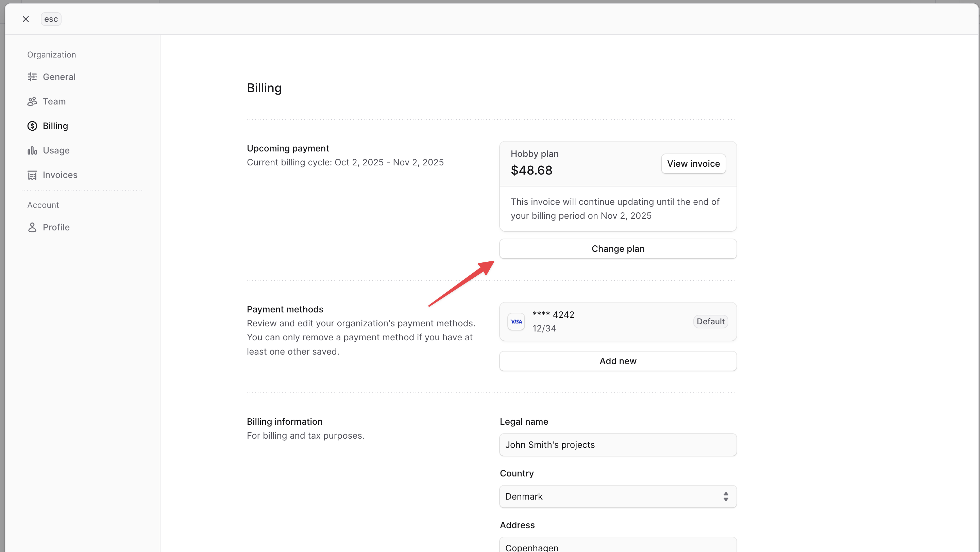Click the View invoice button
The height and width of the screenshot is (552, 980).
tap(693, 163)
